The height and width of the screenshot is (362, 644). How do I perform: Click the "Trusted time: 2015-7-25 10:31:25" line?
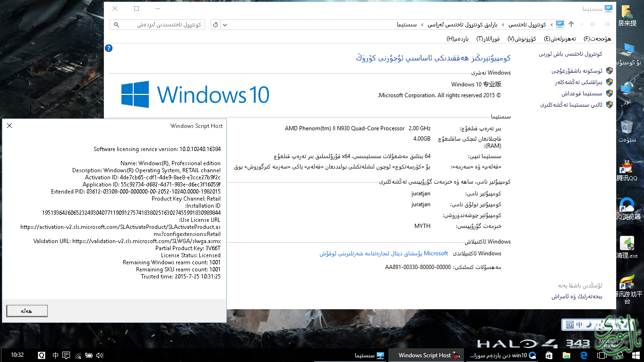coord(180,276)
